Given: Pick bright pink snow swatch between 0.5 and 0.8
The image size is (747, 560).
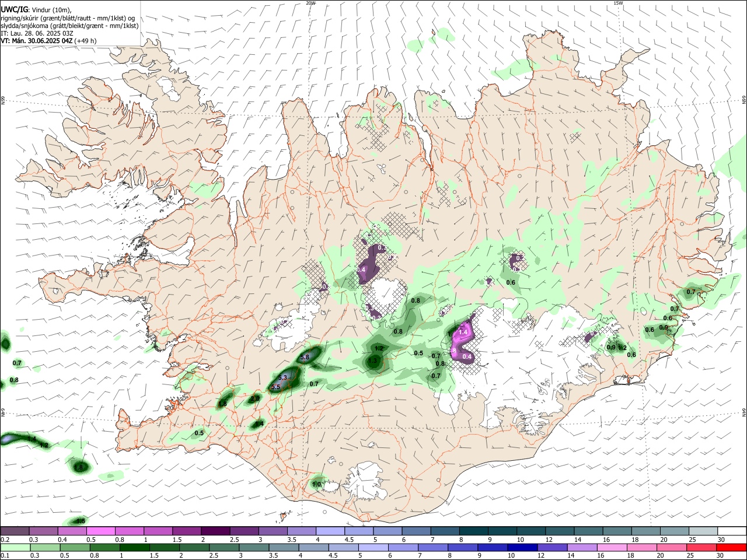Looking at the screenshot, I should [x=102, y=531].
